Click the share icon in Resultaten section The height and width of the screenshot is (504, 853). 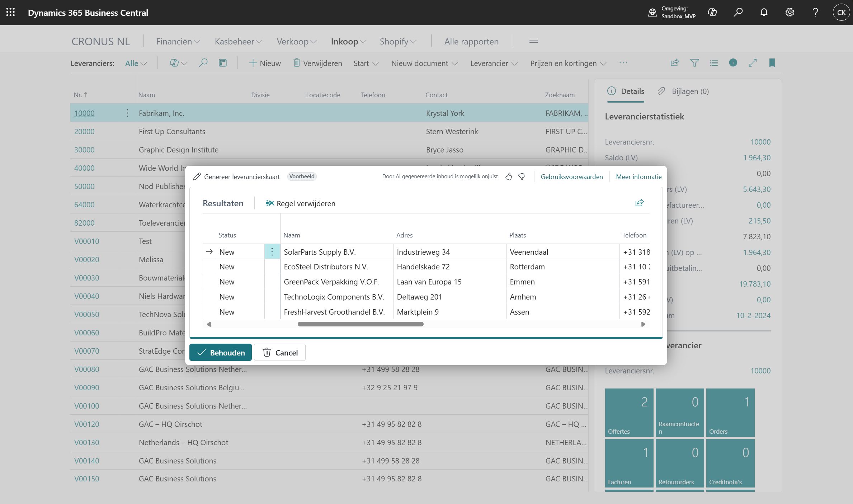(639, 203)
